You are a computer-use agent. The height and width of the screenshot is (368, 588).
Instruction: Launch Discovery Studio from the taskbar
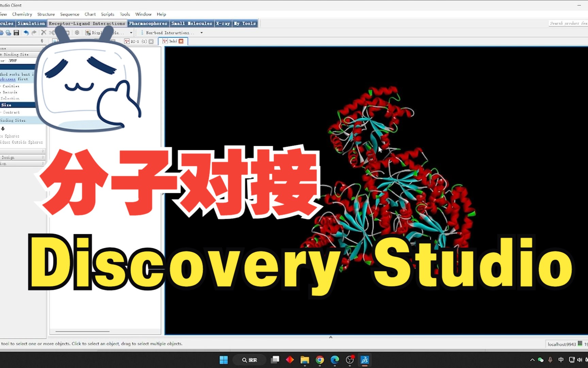364,360
